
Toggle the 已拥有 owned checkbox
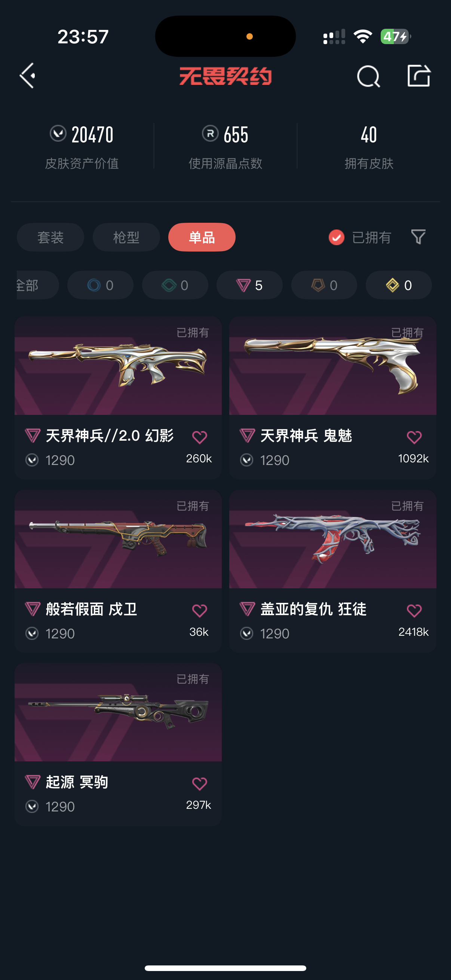point(337,237)
